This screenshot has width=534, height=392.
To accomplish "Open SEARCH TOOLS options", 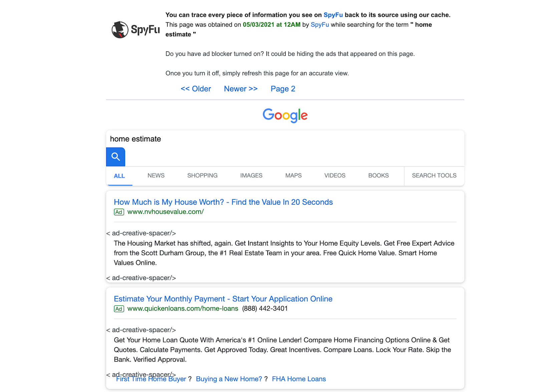I will click(x=434, y=175).
